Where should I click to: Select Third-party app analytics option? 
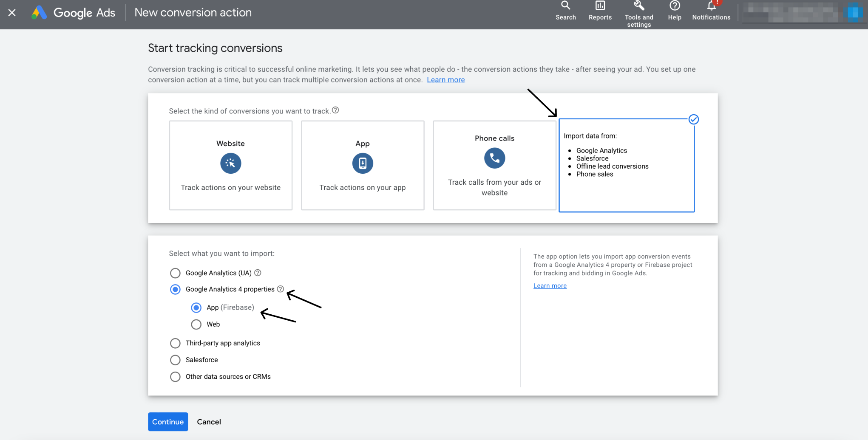click(x=175, y=343)
